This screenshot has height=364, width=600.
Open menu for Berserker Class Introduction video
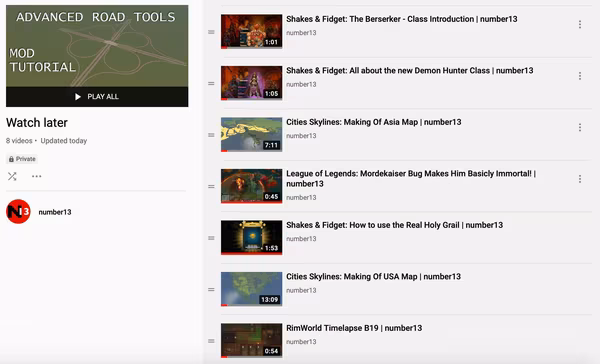580,24
